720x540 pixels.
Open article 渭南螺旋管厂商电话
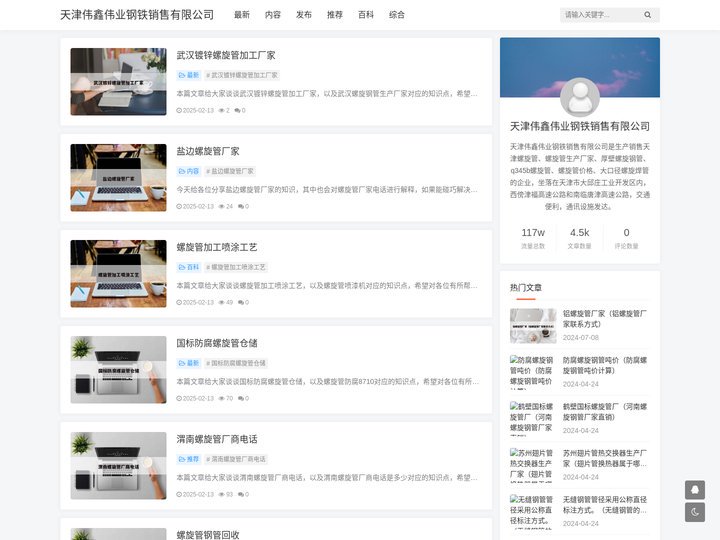[x=217, y=439]
